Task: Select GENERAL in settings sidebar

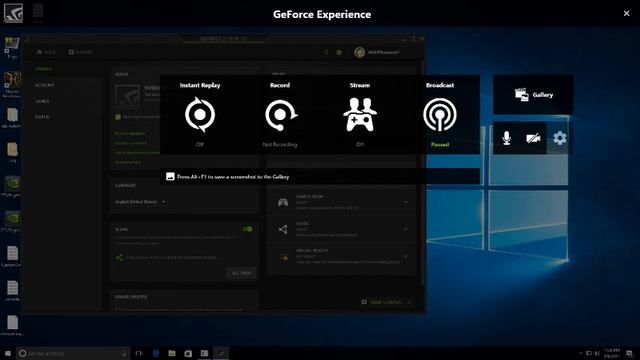Action: coord(44,69)
